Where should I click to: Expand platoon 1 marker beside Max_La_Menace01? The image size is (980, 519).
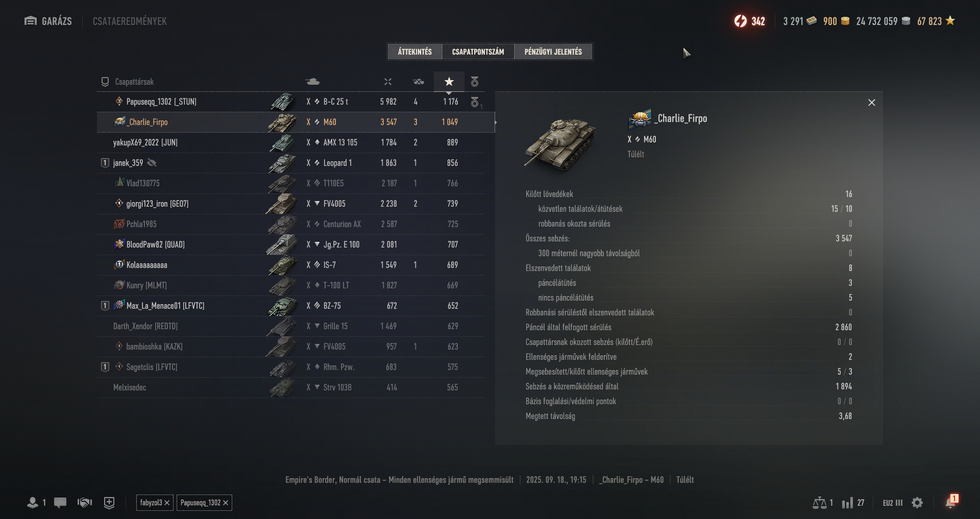tap(105, 306)
